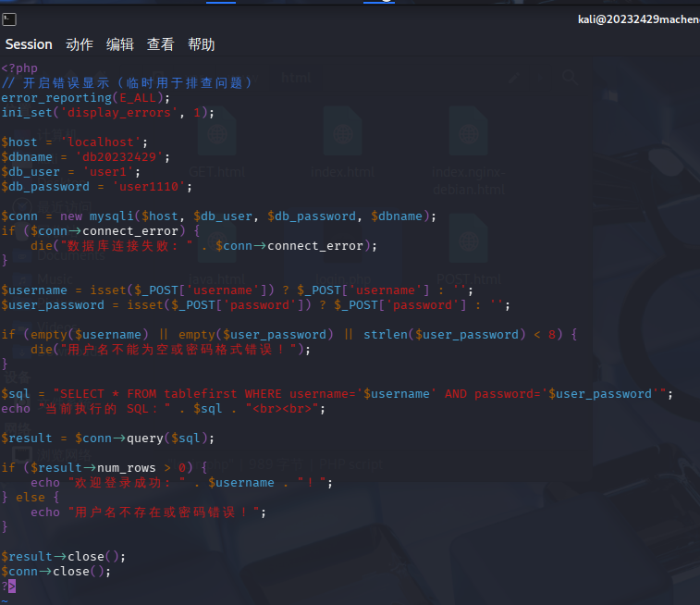
Task: Open the 编辑 menu
Action: (x=120, y=44)
